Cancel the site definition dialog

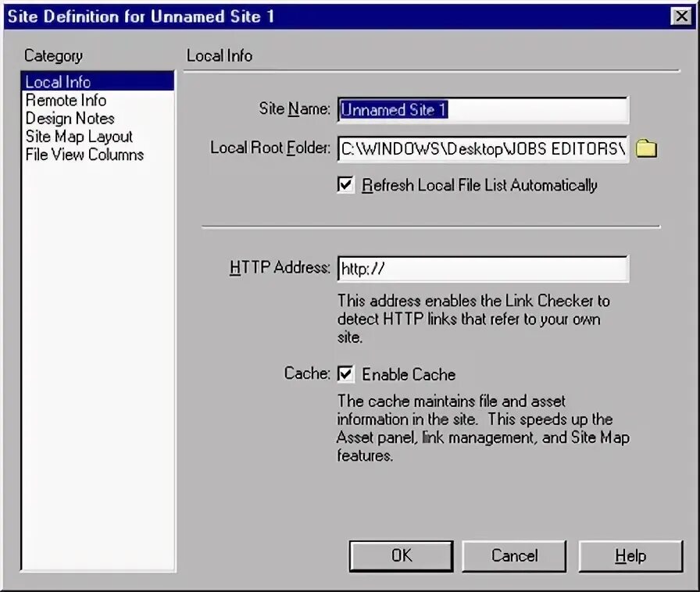514,556
